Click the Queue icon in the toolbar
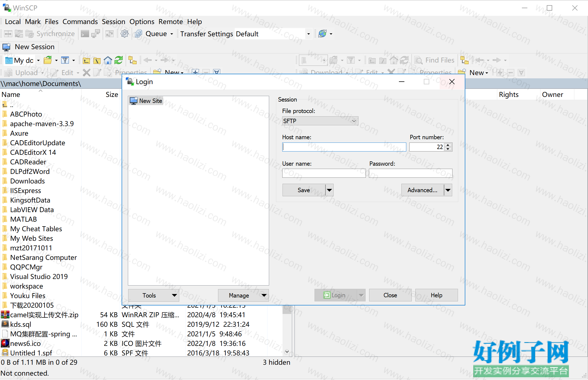588x380 pixels. (139, 34)
